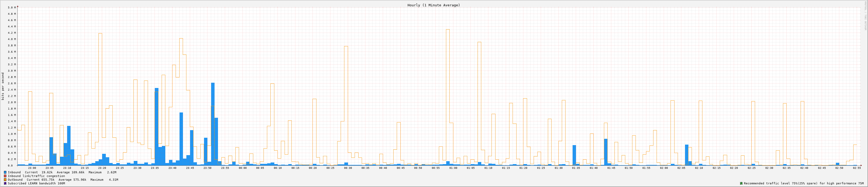The width and height of the screenshot is (868, 187).
Task: Click the green Recommended traffic level marker
Action: tap(741, 183)
